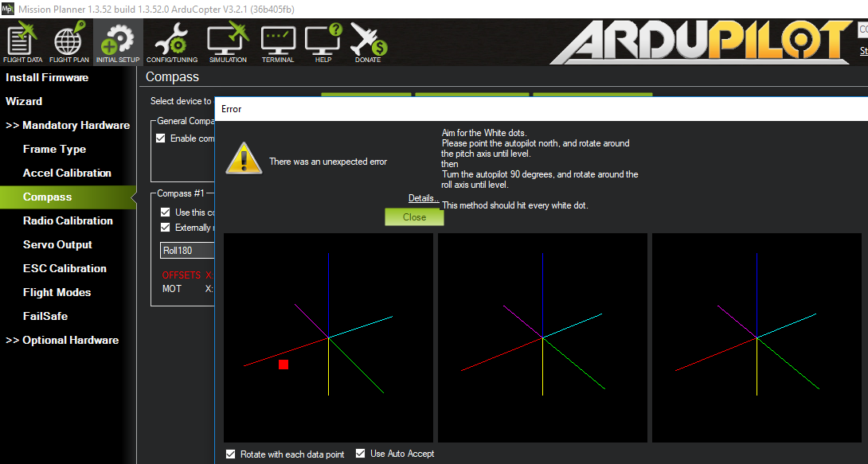Image resolution: width=868 pixels, height=464 pixels.
Task: Toggle Enable compasses checkbox
Action: 161,138
